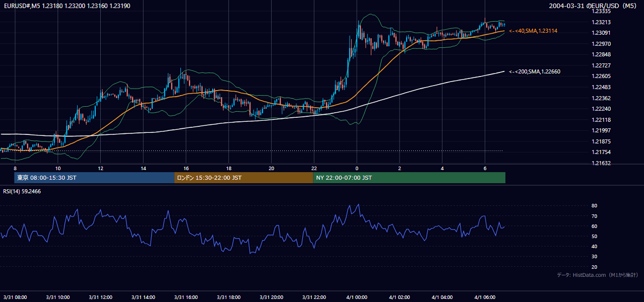644x302 pixels.
Task: Click hour tick 0 under price chart
Action: pos(357,168)
